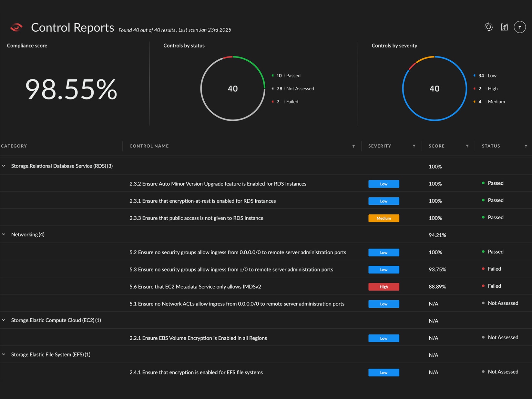The image size is (532, 399).
Task: Toggle the hide charts icon
Action: coord(504,27)
